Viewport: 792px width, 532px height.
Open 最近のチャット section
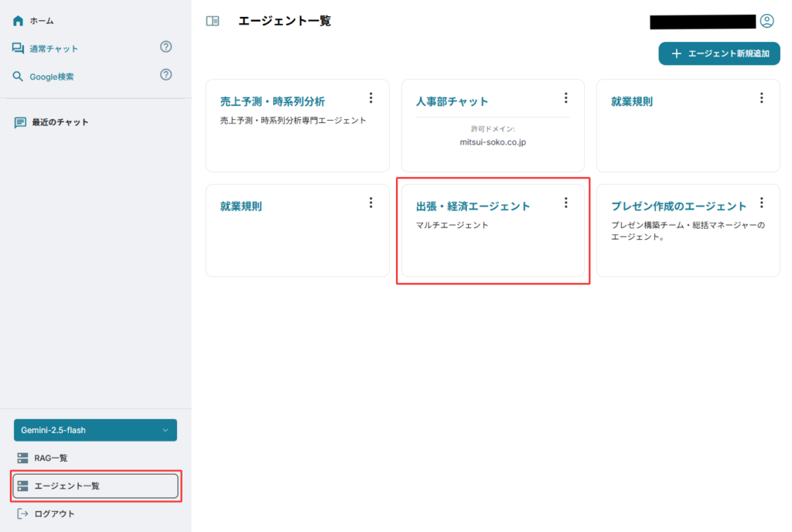pyautogui.click(x=60, y=122)
